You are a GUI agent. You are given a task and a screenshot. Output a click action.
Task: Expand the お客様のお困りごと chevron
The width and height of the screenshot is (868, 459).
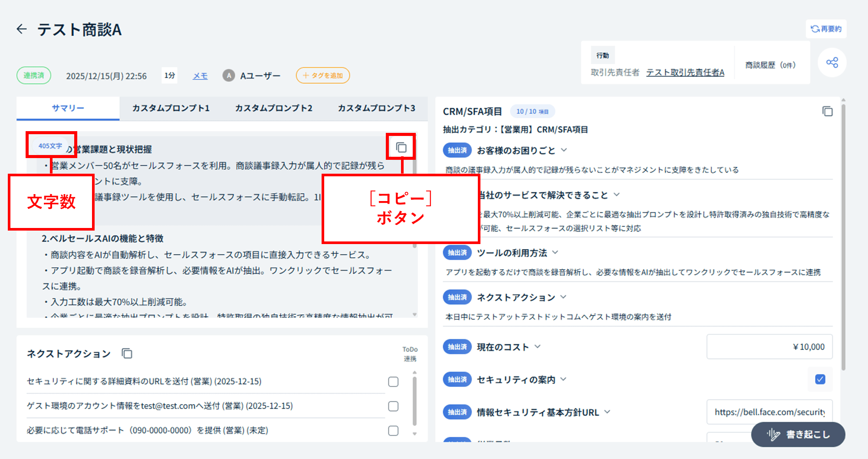pyautogui.click(x=564, y=150)
